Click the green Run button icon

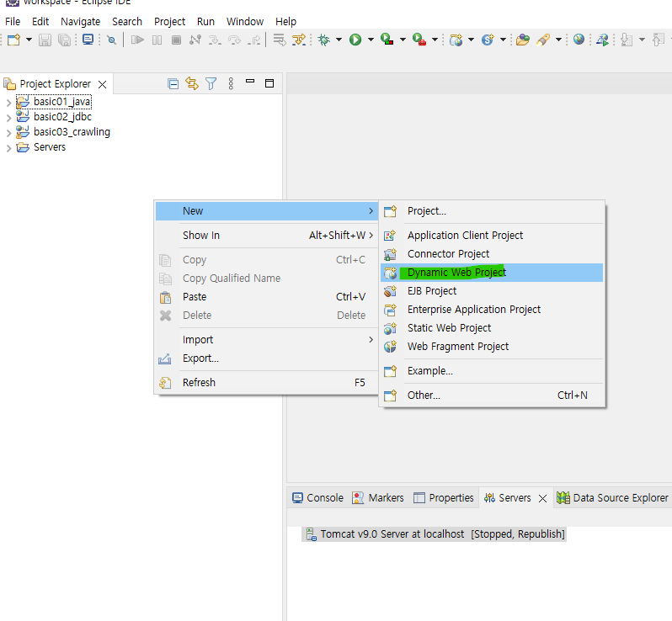pos(355,40)
